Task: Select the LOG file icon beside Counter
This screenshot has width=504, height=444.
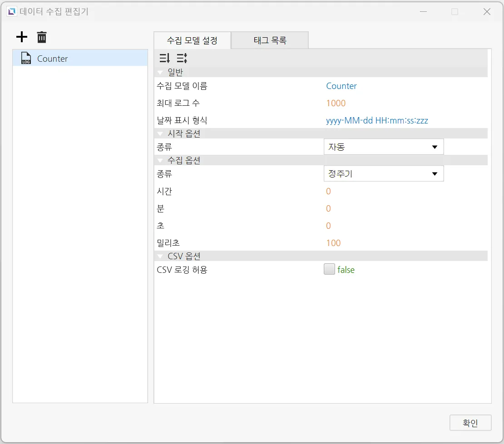Action: (26, 58)
